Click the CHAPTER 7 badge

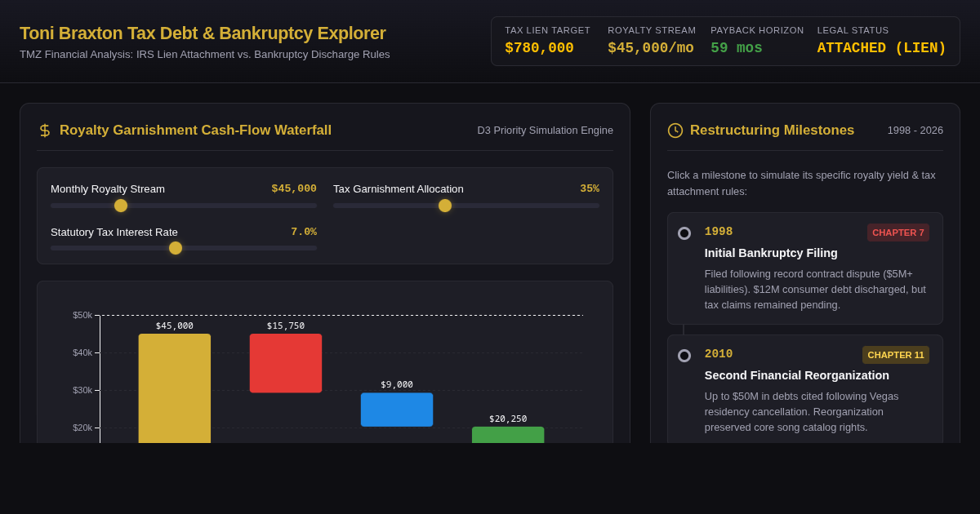pos(898,233)
